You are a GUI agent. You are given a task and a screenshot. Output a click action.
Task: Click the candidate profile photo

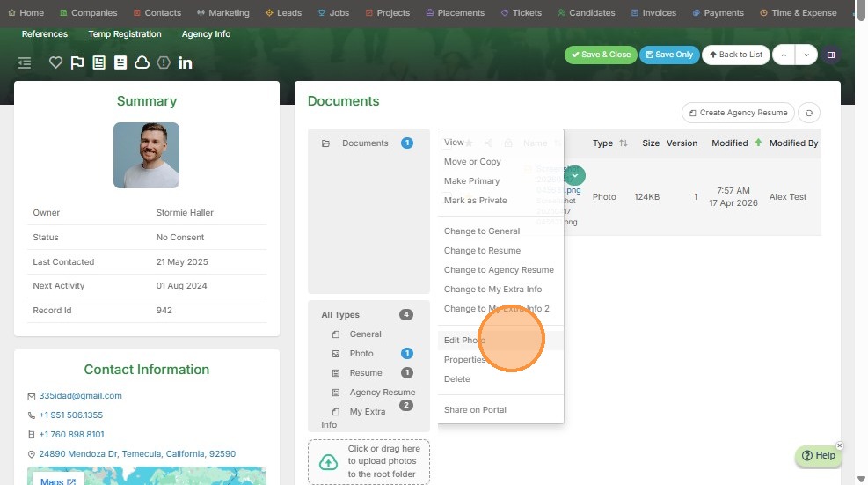[146, 155]
